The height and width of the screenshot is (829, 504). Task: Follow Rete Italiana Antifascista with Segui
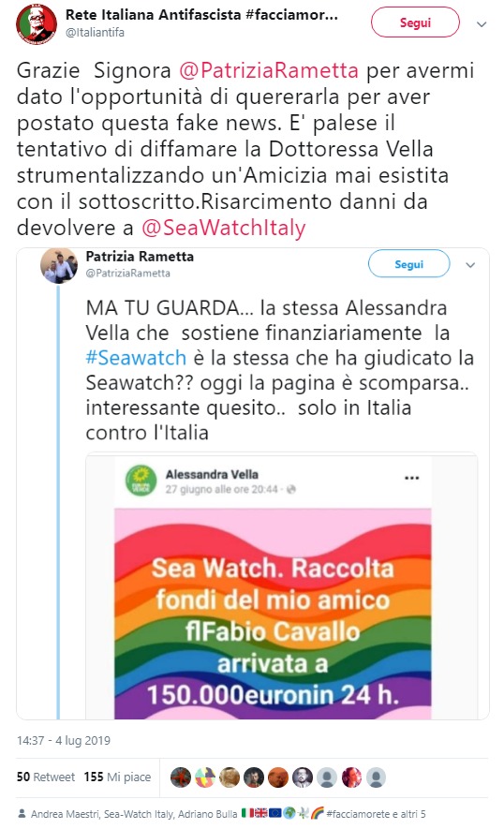pyautogui.click(x=415, y=22)
